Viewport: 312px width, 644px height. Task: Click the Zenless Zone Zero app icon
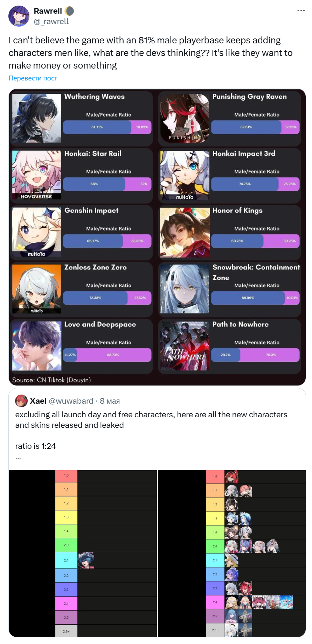coord(37,289)
